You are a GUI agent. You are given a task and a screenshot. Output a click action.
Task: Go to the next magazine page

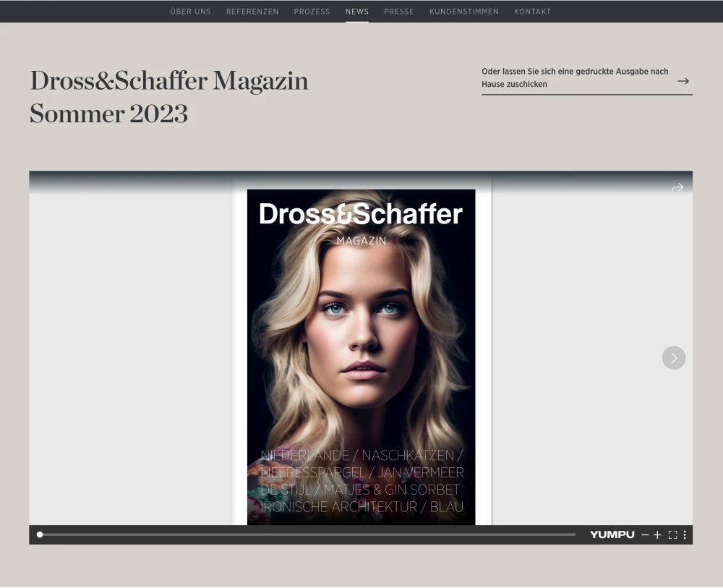(674, 358)
